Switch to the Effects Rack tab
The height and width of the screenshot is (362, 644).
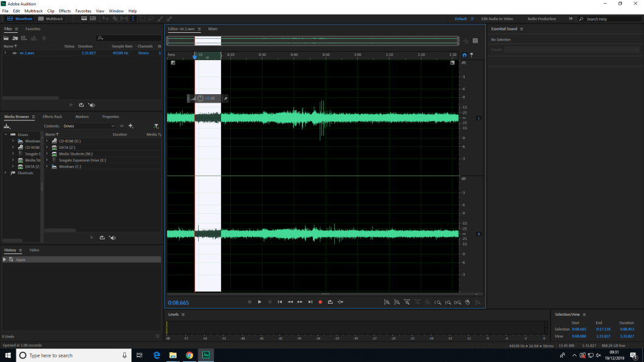pos(52,117)
